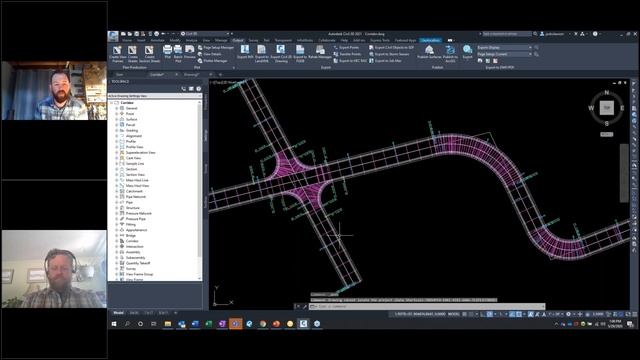Select Pressure Network in tree
Viewport: 640px width, 360px height.
(x=139, y=213)
